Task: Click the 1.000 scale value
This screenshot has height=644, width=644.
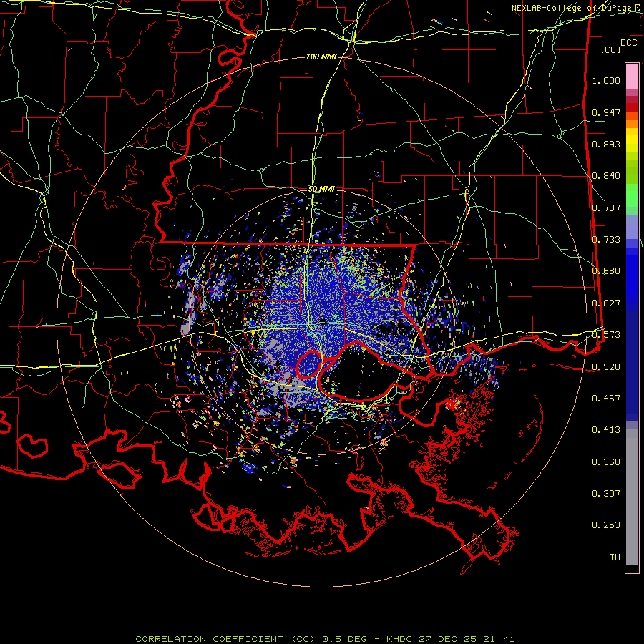Action: (x=606, y=80)
